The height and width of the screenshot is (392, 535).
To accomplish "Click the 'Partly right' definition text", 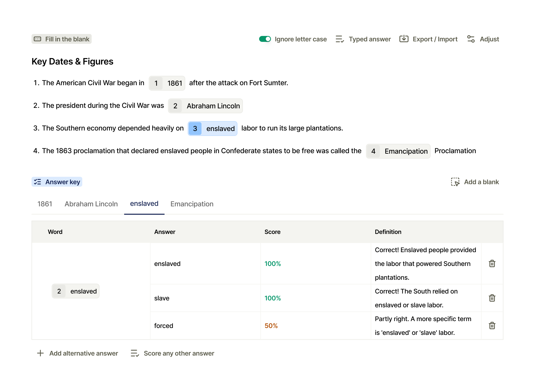I will coord(423,326).
